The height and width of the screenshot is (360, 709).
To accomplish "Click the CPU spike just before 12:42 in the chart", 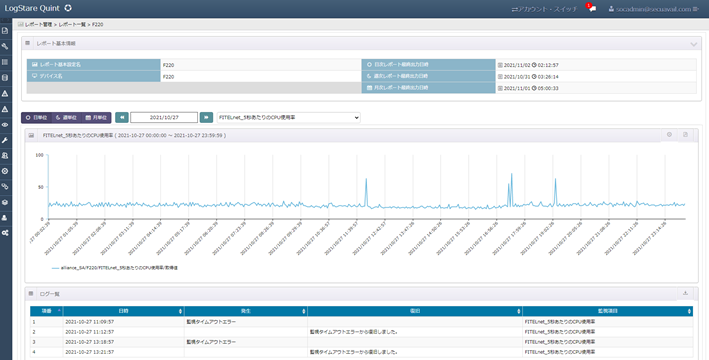I will [x=366, y=180].
